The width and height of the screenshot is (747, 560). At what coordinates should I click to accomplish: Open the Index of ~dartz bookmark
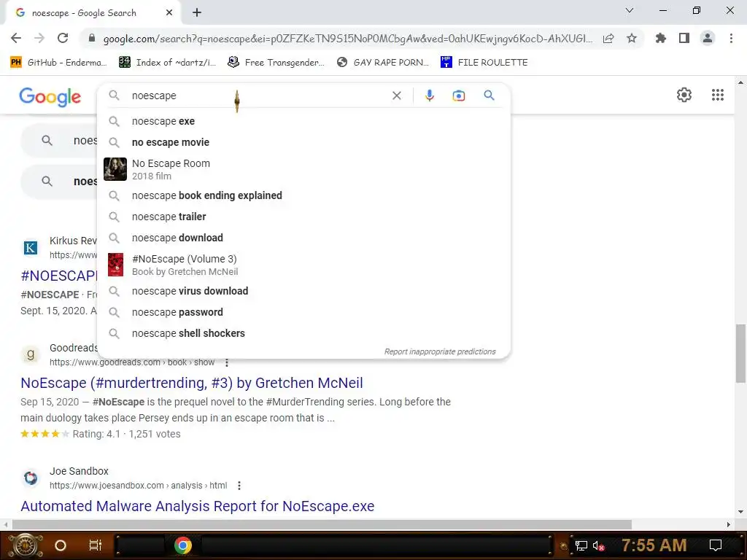167,63
